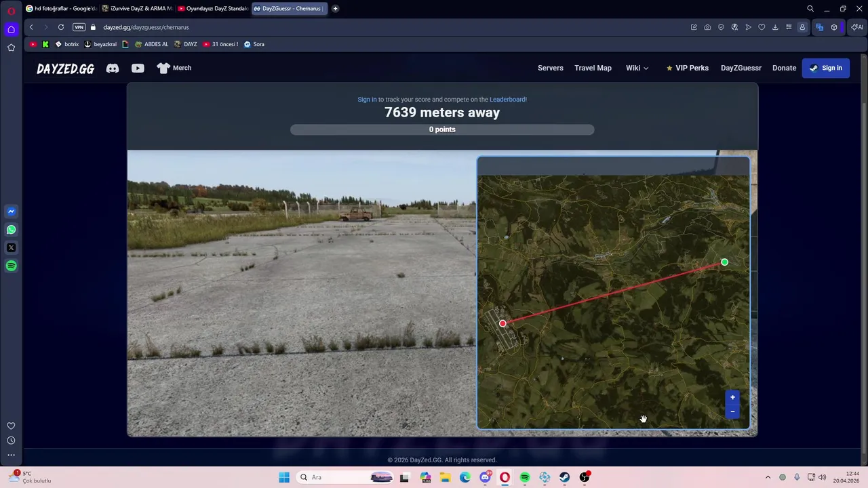Click the green actual-location marker on map

pyautogui.click(x=724, y=262)
